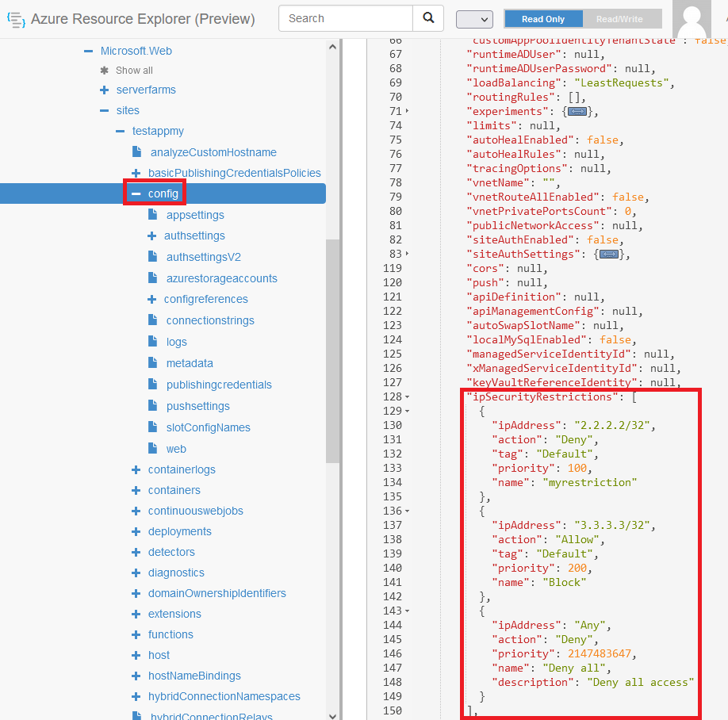Expand the domainOwnershipIdentifiers node
728x720 pixels.
[x=136, y=593]
